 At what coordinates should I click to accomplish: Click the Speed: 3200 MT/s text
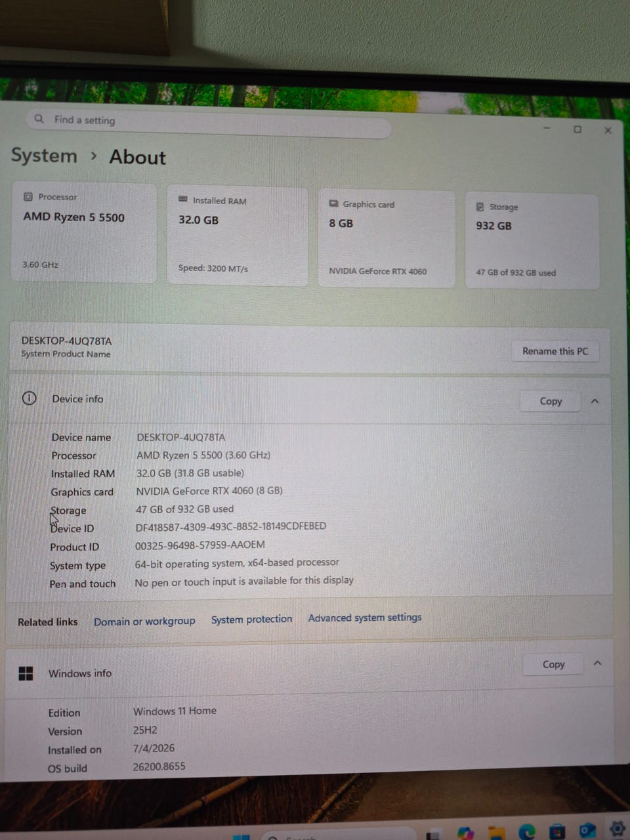click(x=213, y=268)
